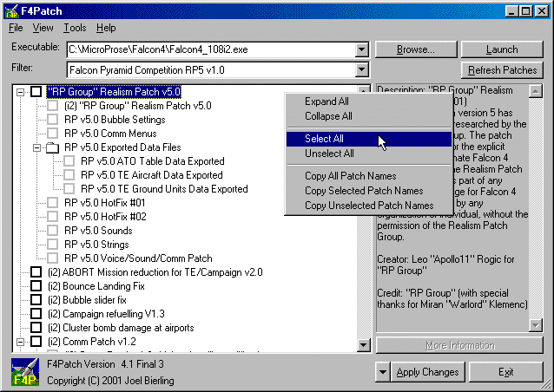
Task: Click the F4Patch title bar application icon
Action: (10, 10)
